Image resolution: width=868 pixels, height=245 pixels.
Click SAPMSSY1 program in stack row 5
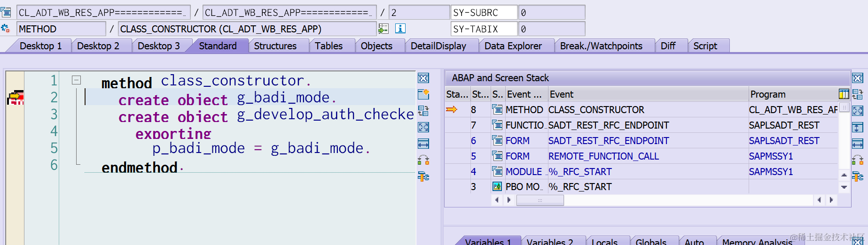771,156
